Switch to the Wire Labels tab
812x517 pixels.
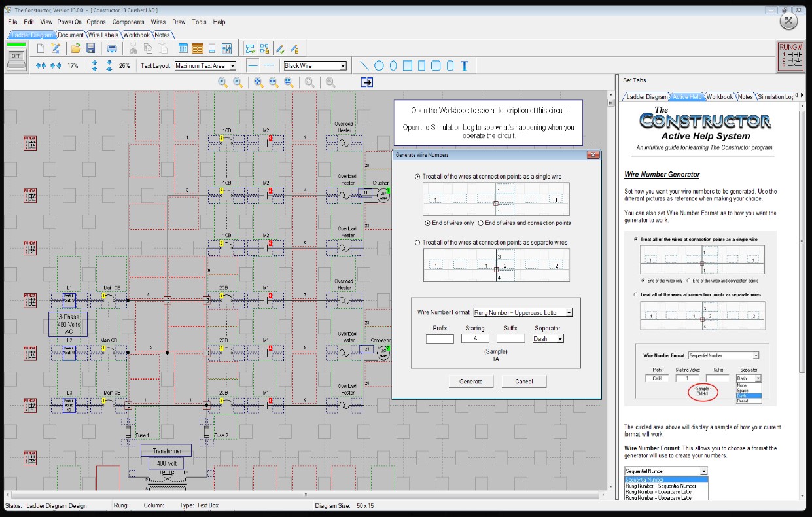point(103,35)
